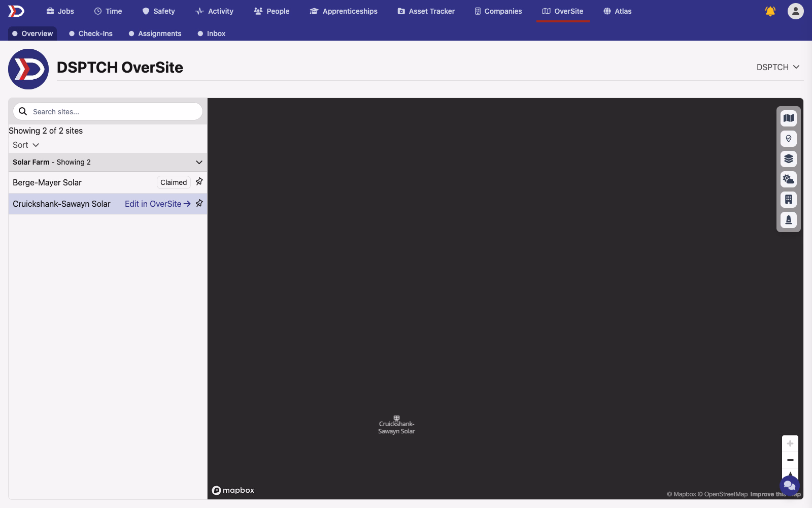Pin the Berge-Mayer Solar site
The height and width of the screenshot is (508, 812).
[x=199, y=182]
